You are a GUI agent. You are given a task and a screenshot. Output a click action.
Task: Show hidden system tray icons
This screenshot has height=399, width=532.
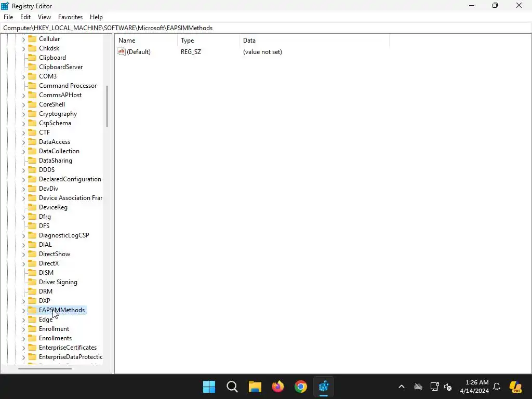402,387
